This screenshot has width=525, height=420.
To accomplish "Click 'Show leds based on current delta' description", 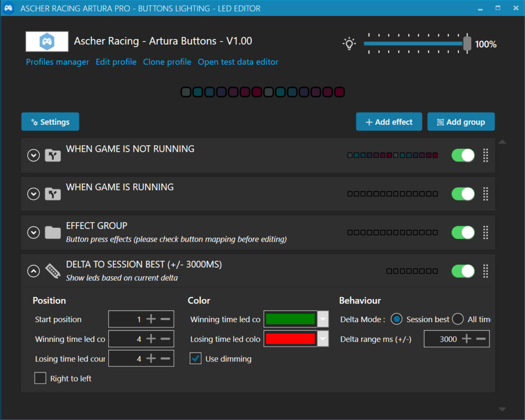I will tap(122, 278).
